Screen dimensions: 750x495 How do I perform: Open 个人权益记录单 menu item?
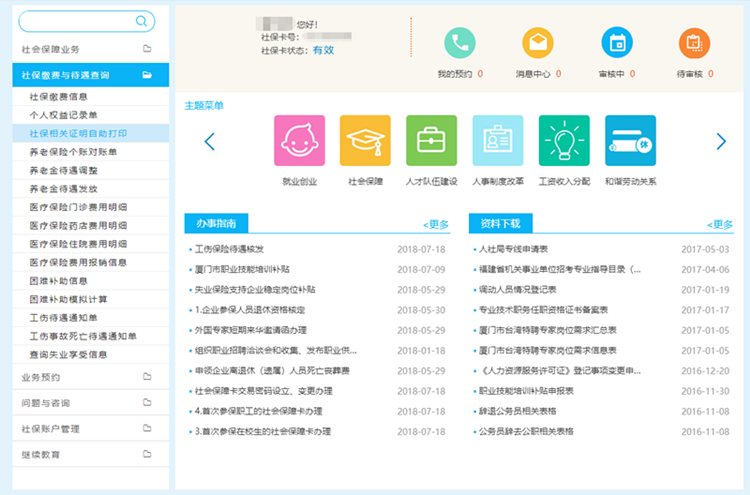point(64,115)
